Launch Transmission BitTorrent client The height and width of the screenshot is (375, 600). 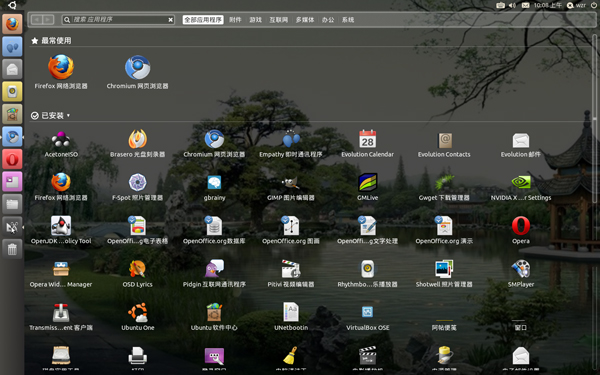click(61, 317)
